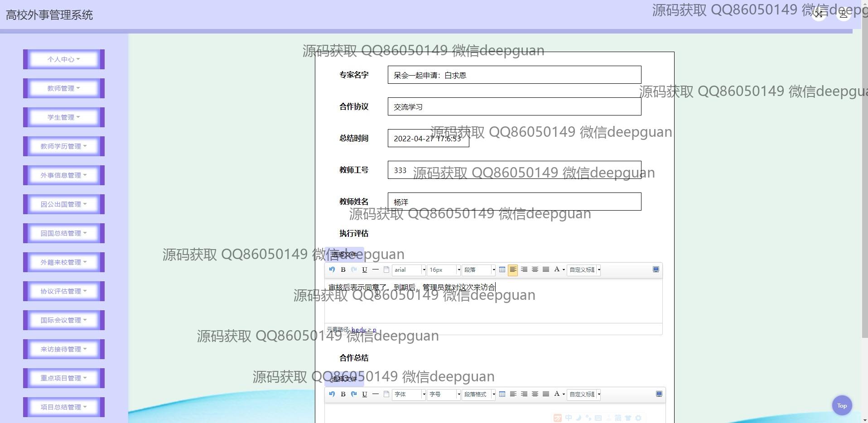Expand the 外籍来校管理 sidebar menu
868x423 pixels.
(x=64, y=262)
